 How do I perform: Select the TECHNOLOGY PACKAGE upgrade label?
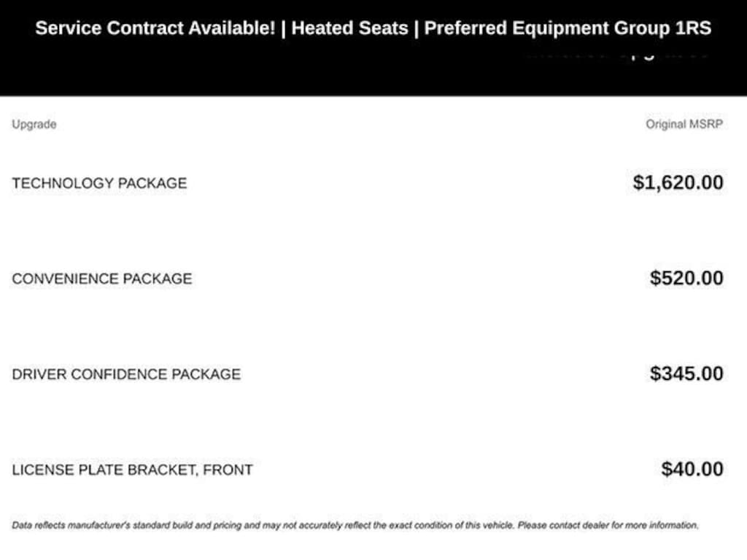[99, 183]
